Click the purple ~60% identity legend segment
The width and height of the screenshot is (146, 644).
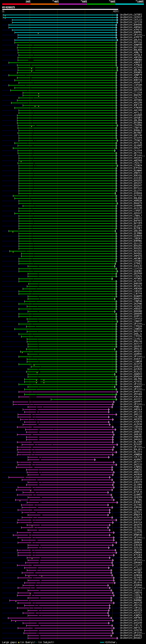(x=73, y=4)
